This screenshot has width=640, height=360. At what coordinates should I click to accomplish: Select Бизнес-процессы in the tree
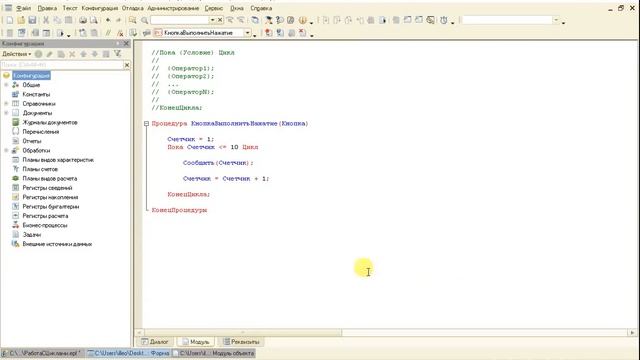44,225
